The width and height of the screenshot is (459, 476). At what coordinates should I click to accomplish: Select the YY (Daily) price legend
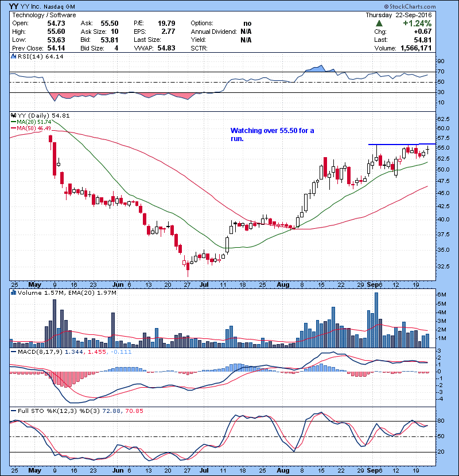click(x=40, y=115)
